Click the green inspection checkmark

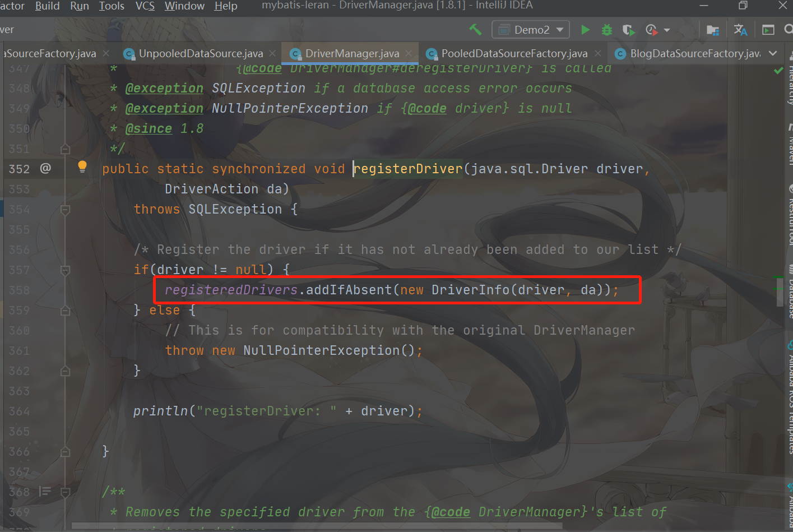click(778, 71)
